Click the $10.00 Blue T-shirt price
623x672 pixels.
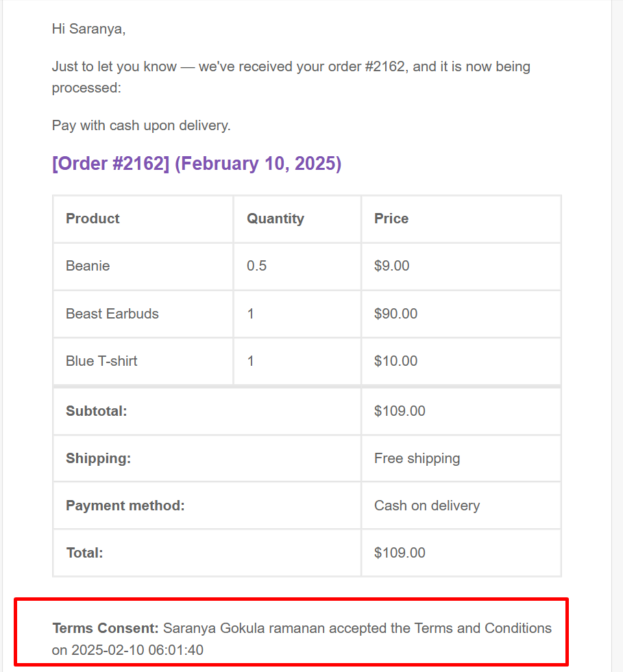point(395,361)
